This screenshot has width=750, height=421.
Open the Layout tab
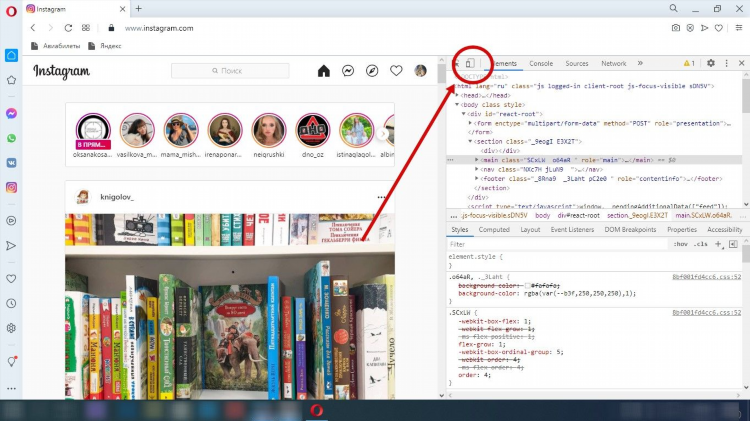click(530, 230)
